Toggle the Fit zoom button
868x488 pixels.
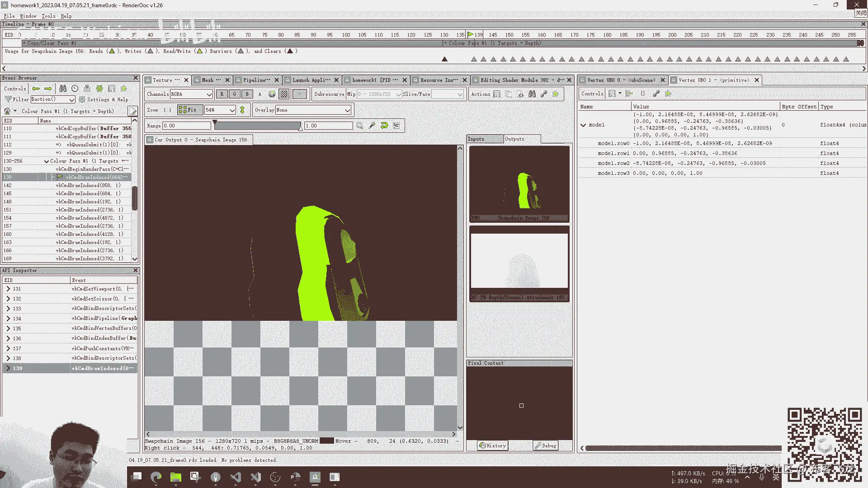pos(189,110)
